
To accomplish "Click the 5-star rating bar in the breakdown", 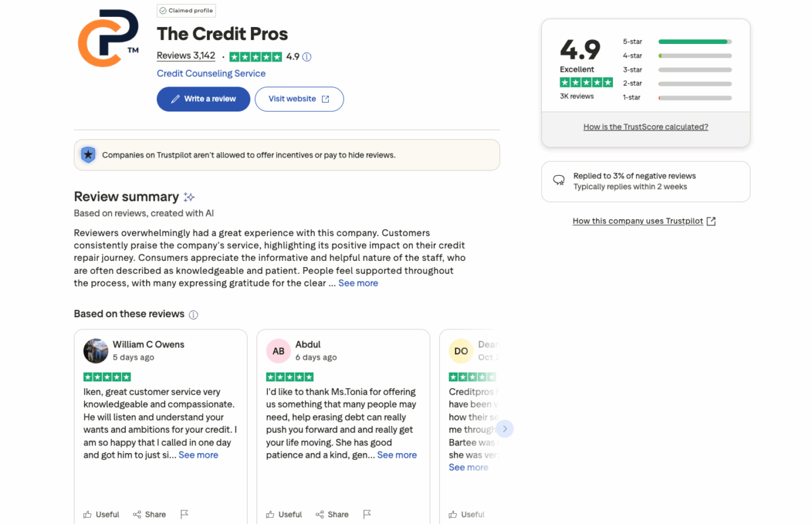I will tap(694, 41).
